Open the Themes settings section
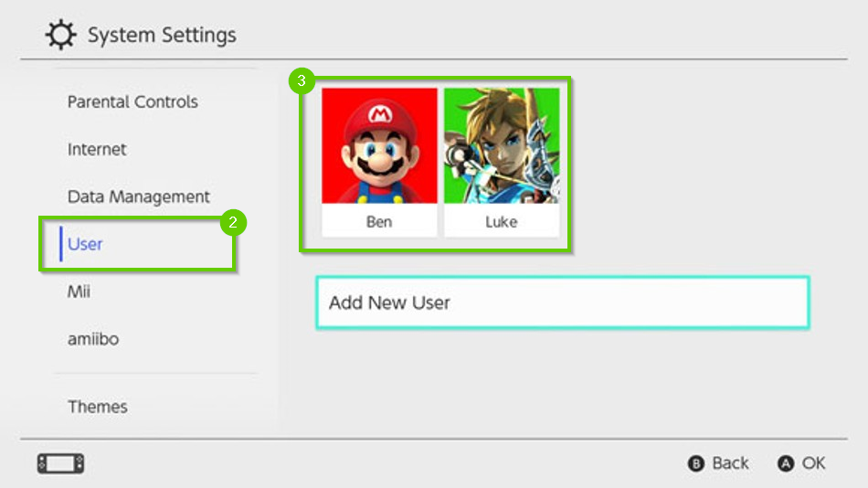Screen dimensions: 868x488 pyautogui.click(x=97, y=407)
